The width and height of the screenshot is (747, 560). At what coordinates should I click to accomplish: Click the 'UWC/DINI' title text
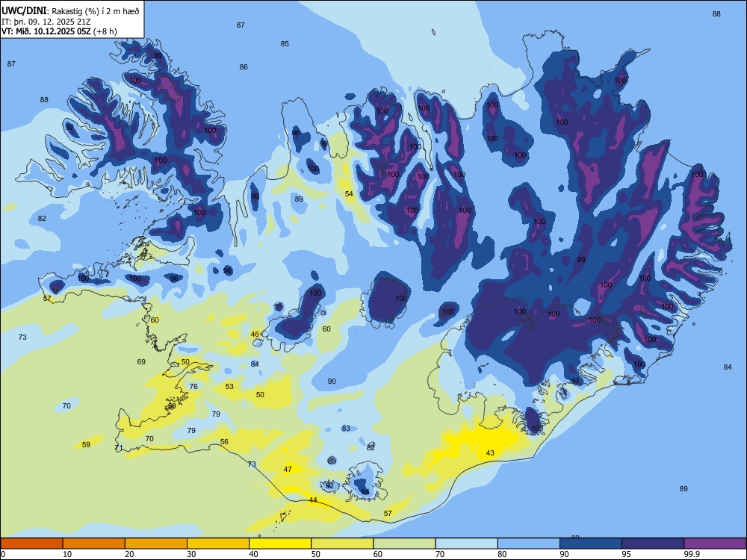[25, 11]
